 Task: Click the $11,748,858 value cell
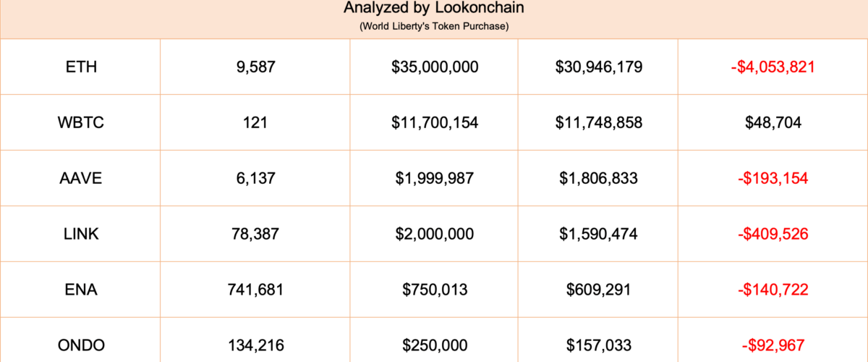[x=599, y=123]
